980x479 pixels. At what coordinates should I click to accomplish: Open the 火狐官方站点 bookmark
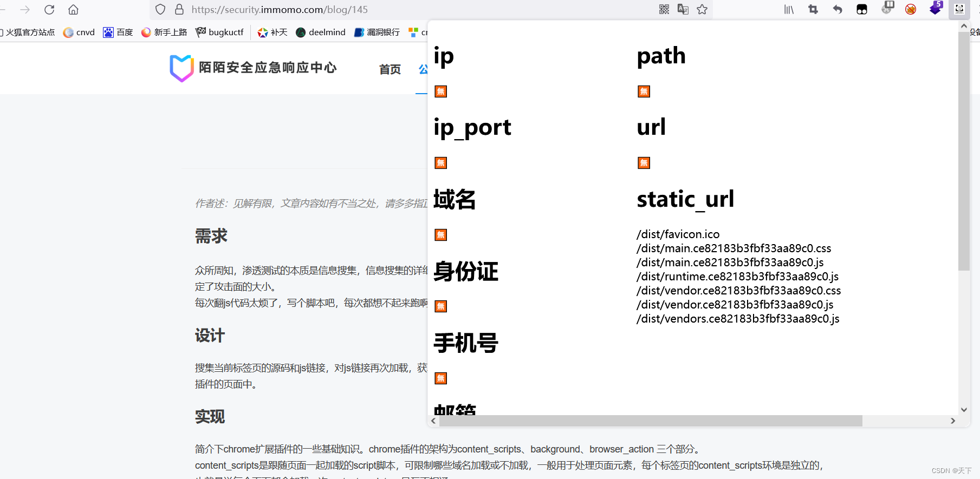tap(28, 32)
